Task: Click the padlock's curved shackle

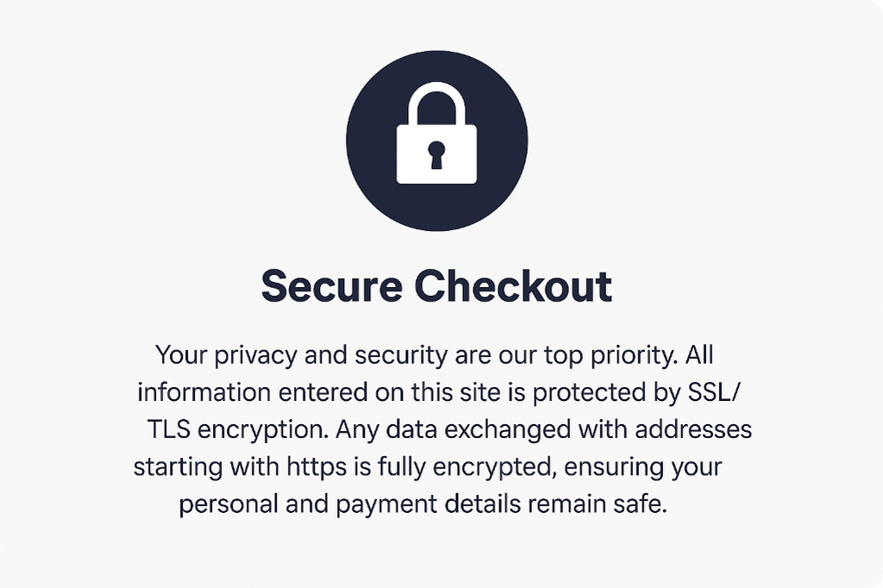Action: pyautogui.click(x=436, y=96)
